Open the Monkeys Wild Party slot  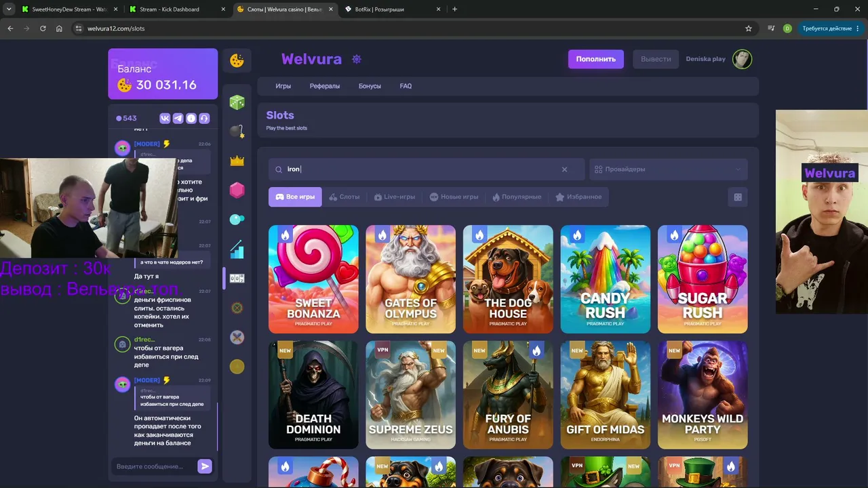tap(703, 394)
